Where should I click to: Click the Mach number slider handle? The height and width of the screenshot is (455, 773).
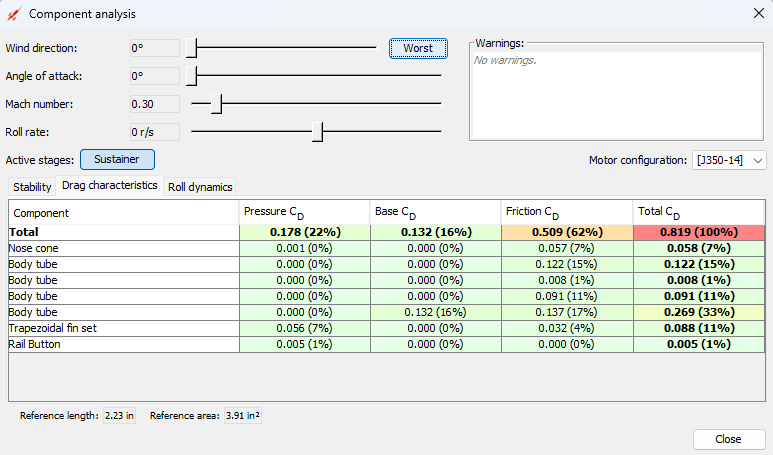tap(216, 104)
